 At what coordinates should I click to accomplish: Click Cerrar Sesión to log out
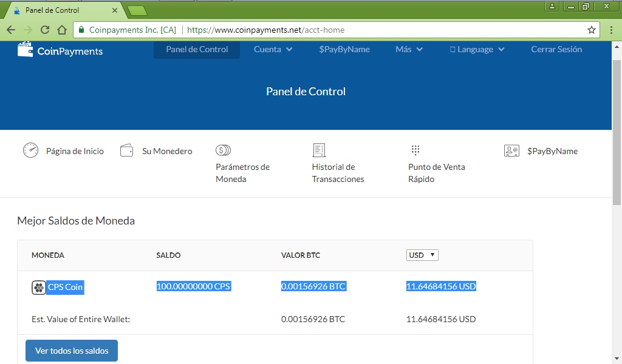coord(556,50)
